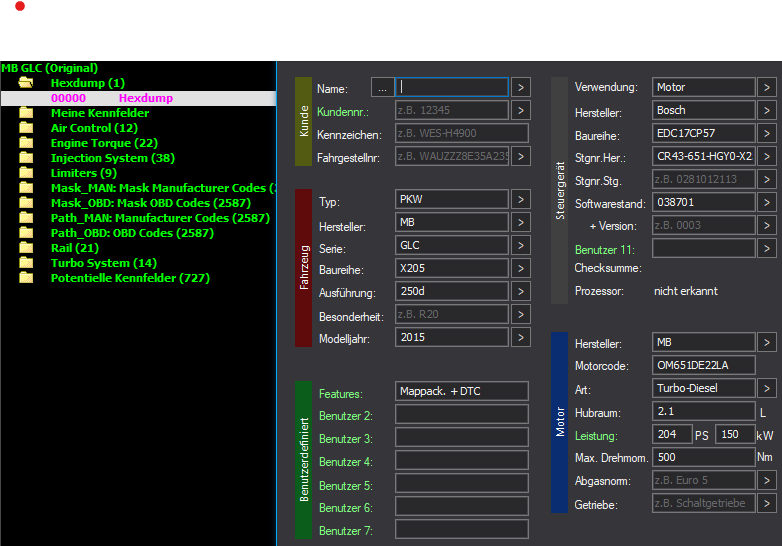
Task: Open the Hexdump (1) folder icon
Action: pos(26,83)
